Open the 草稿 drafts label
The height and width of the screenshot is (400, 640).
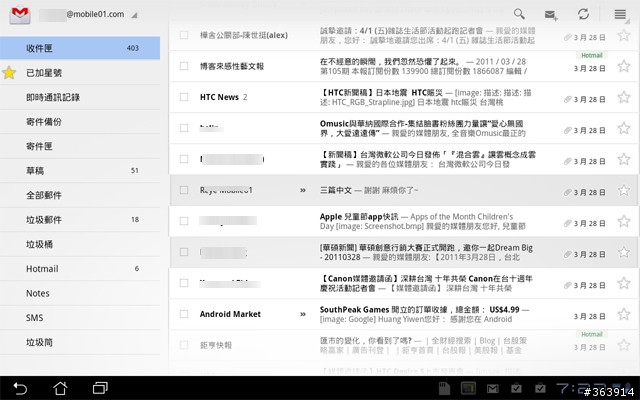(80, 171)
